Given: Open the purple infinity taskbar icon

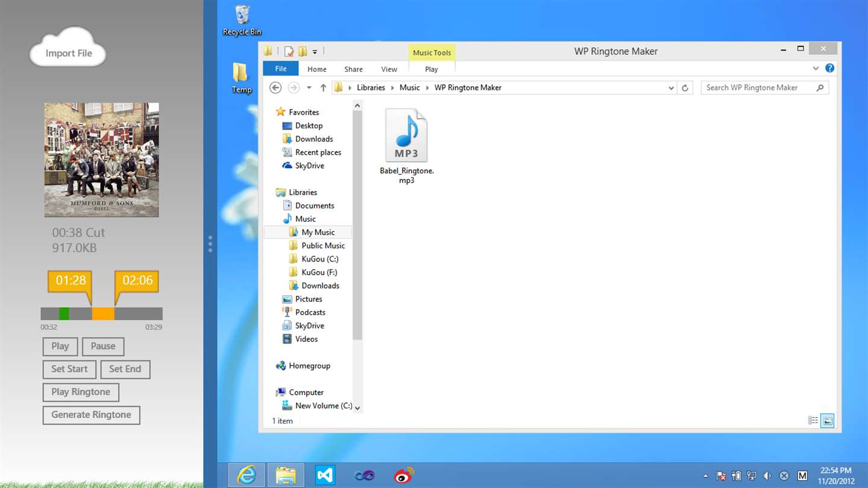Looking at the screenshot, I should (364, 475).
